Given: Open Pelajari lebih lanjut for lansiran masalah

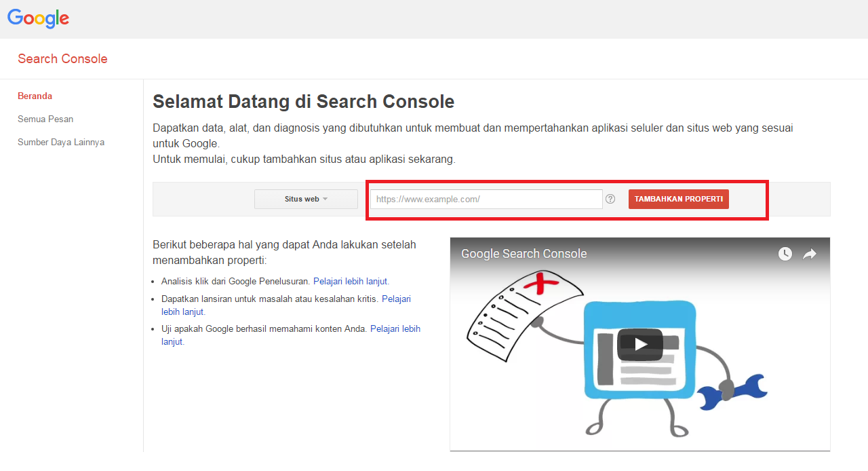Looking at the screenshot, I should [x=286, y=305].
